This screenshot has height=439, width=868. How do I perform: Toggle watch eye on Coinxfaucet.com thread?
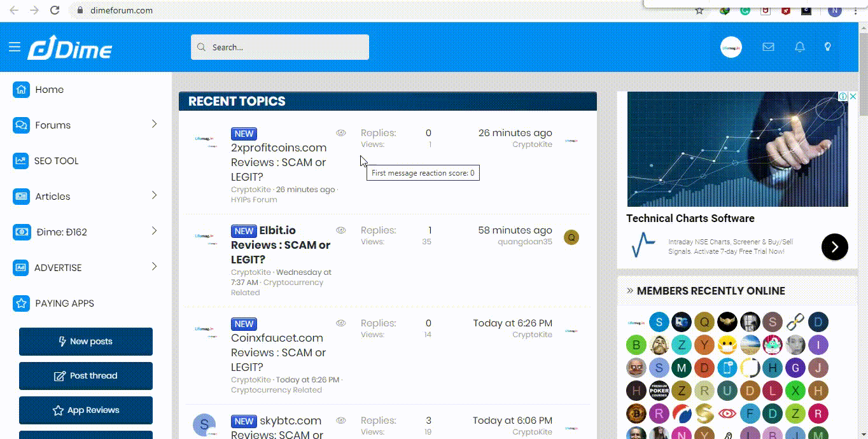[x=341, y=323]
